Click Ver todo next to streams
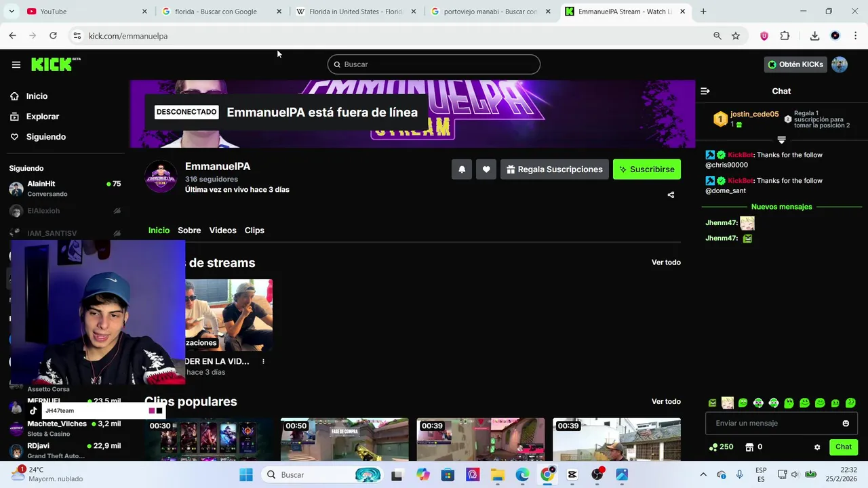Screen dimensions: 868x488 pyautogui.click(x=666, y=262)
